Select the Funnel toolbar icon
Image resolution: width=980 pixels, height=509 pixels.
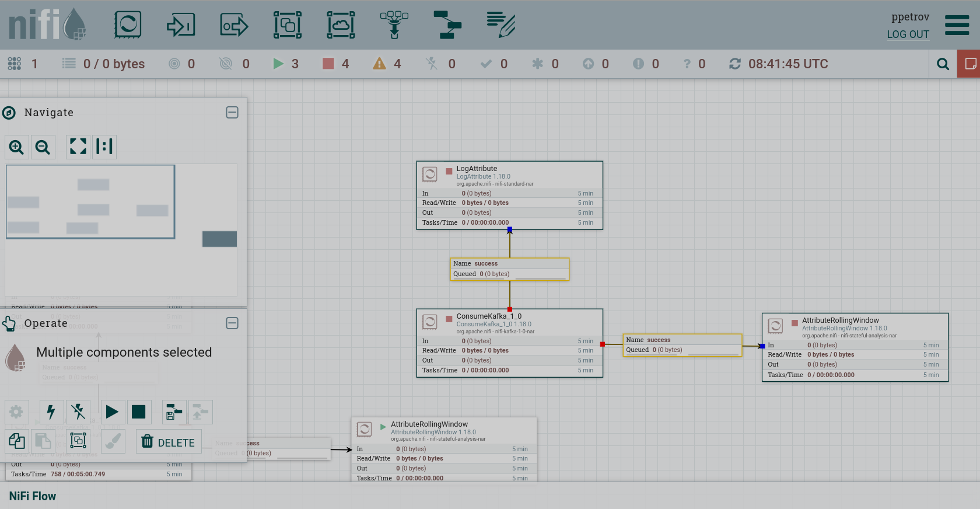point(394,25)
